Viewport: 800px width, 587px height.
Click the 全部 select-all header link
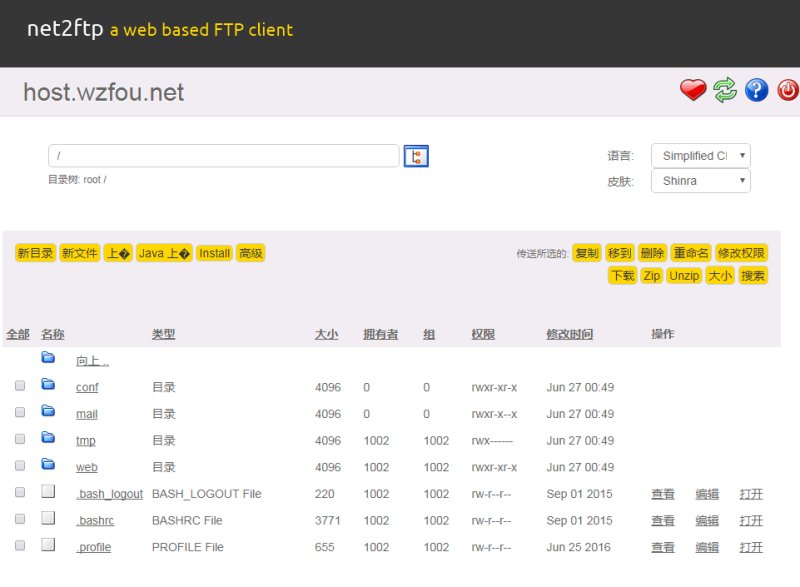coord(18,335)
